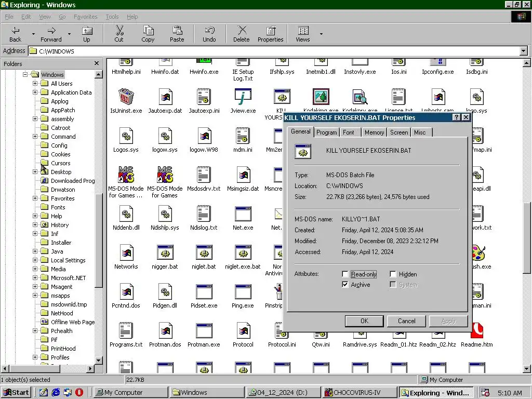Viewport: 532px width, 399px height.
Task: Click the Delete toolbar icon
Action: (x=242, y=31)
